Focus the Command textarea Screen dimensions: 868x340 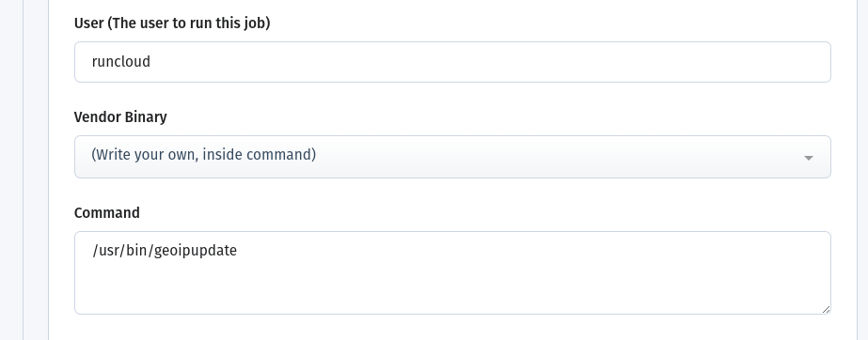pyautogui.click(x=453, y=273)
